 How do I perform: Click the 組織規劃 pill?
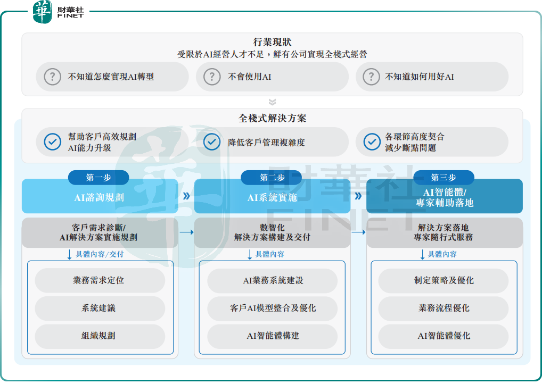pos(100,336)
